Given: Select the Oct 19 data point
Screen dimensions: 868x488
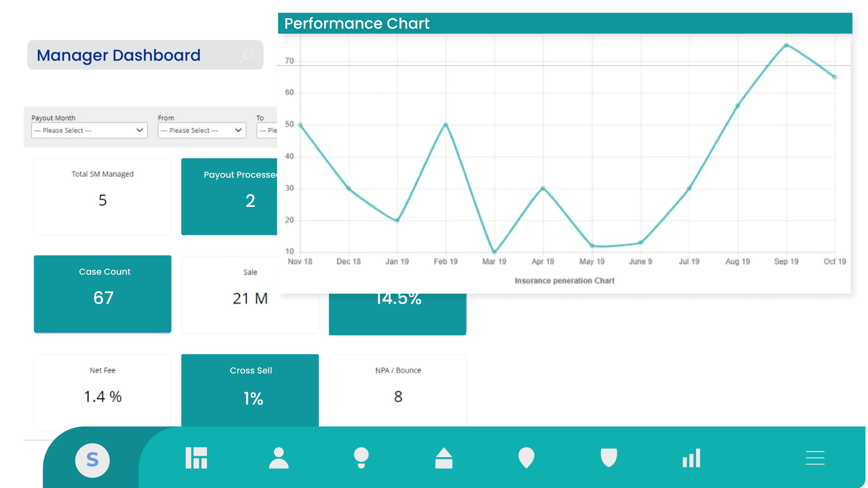Looking at the screenshot, I should point(835,77).
